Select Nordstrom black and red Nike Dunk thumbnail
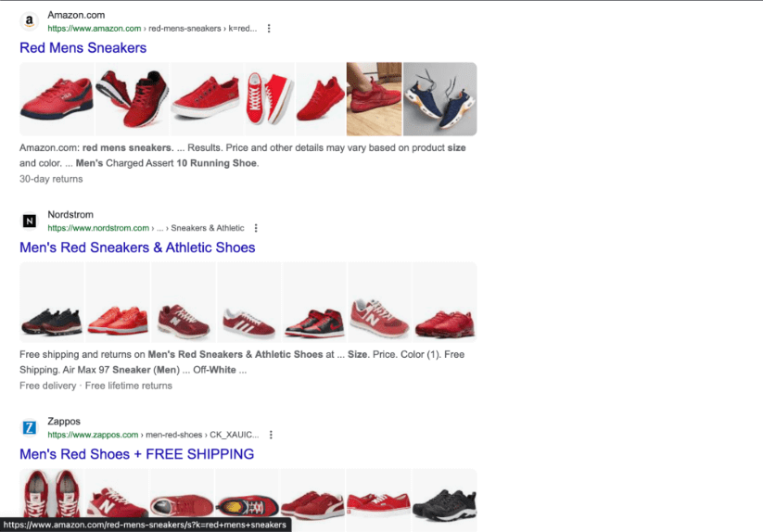This screenshot has width=763, height=532. point(314,302)
